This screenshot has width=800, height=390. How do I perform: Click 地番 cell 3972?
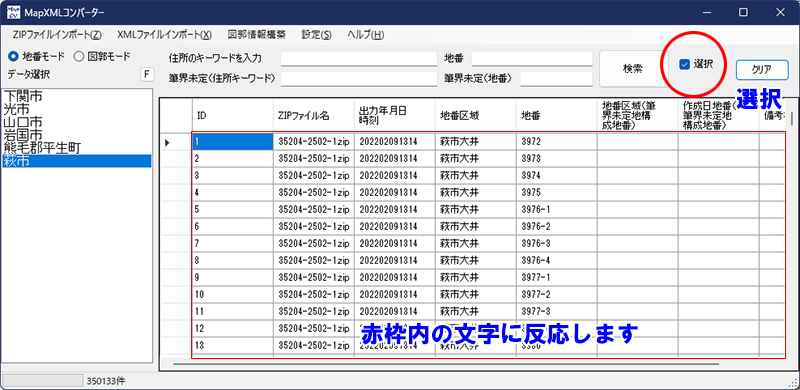(557, 142)
